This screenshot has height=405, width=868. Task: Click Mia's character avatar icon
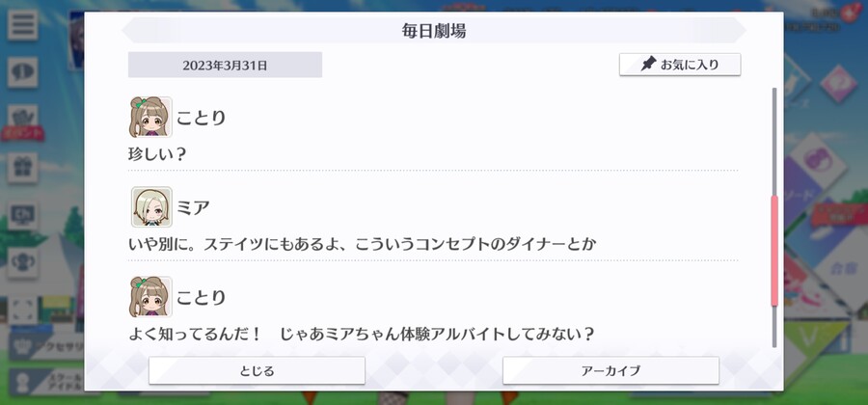[x=151, y=207]
